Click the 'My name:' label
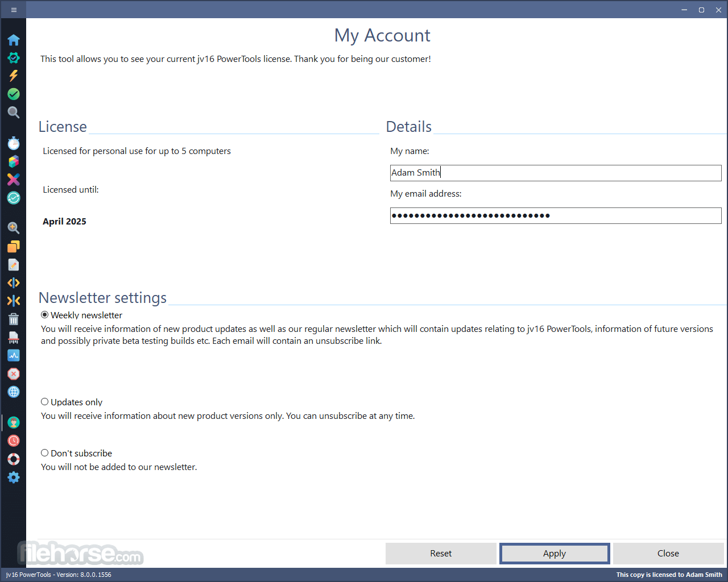The width and height of the screenshot is (728, 582). 409,151
